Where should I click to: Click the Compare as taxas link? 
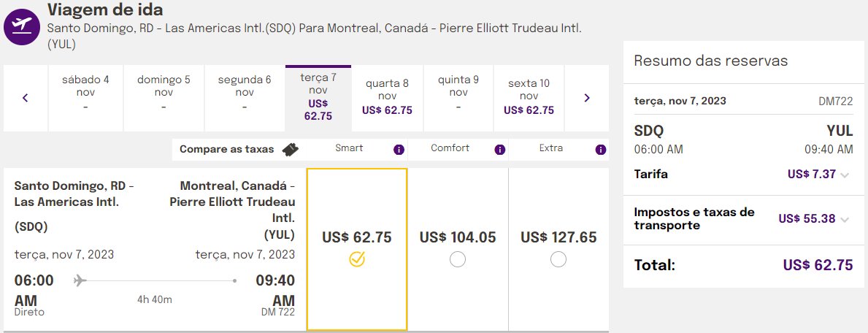(x=227, y=149)
